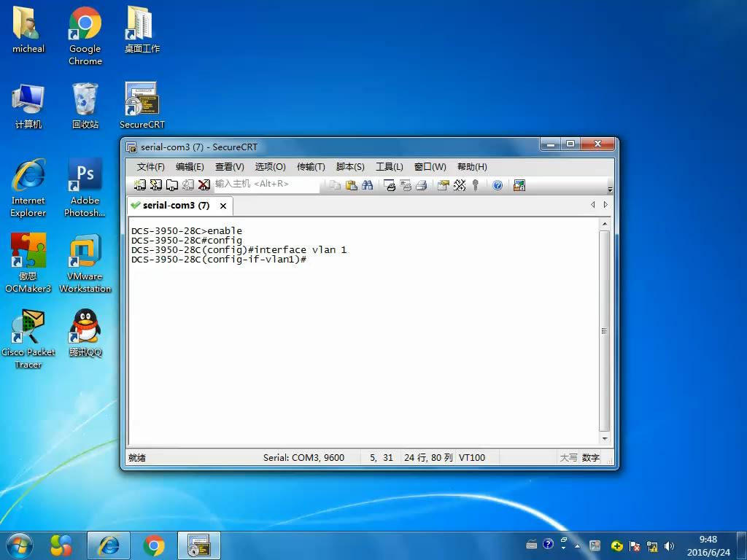The image size is (747, 560).
Task: Click the terminal scrollbar down arrow
Action: [605, 438]
